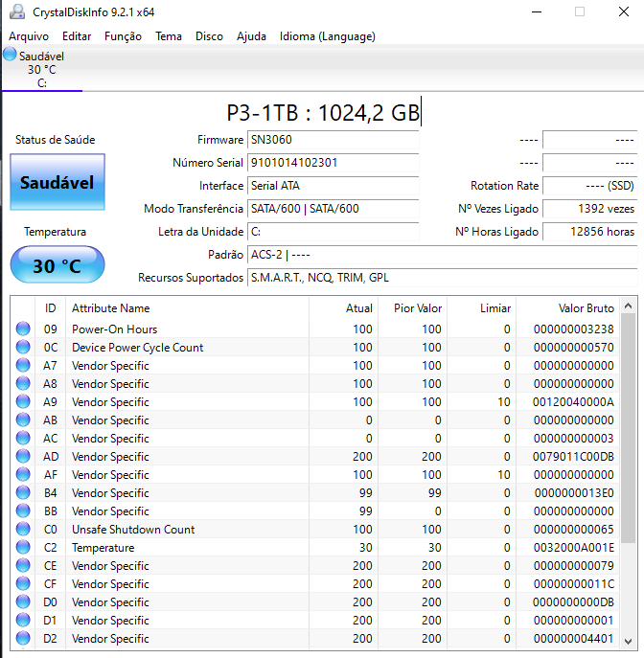Viewport: 644px width, 658px height.
Task: Click status orb of the BB row
Action: [23, 511]
